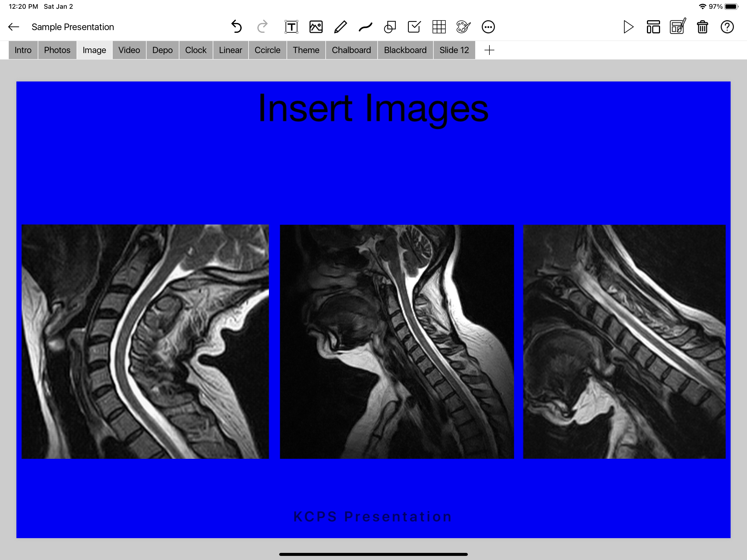
Task: Tap the 12:20 PM clock in status bar
Action: coord(23,6)
